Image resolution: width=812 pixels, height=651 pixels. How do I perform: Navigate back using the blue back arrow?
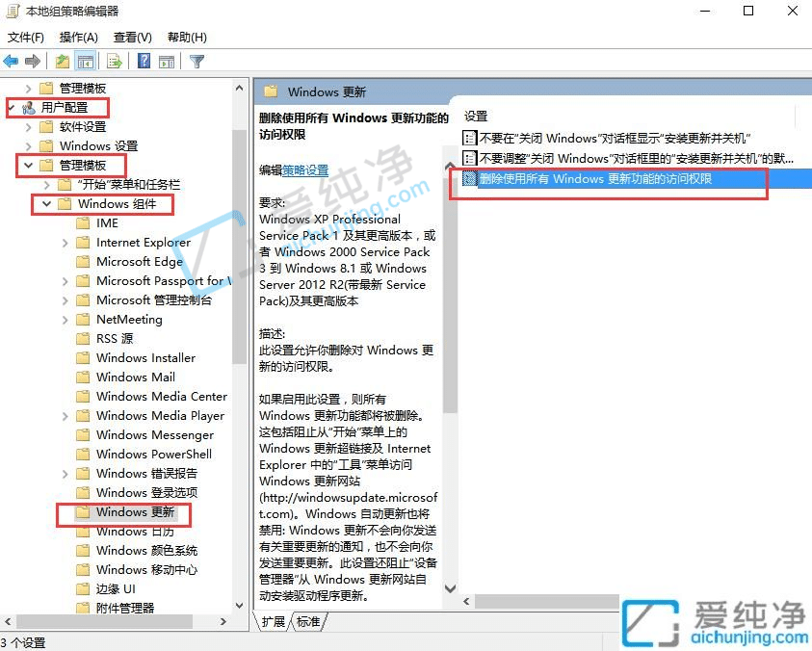(x=10, y=61)
